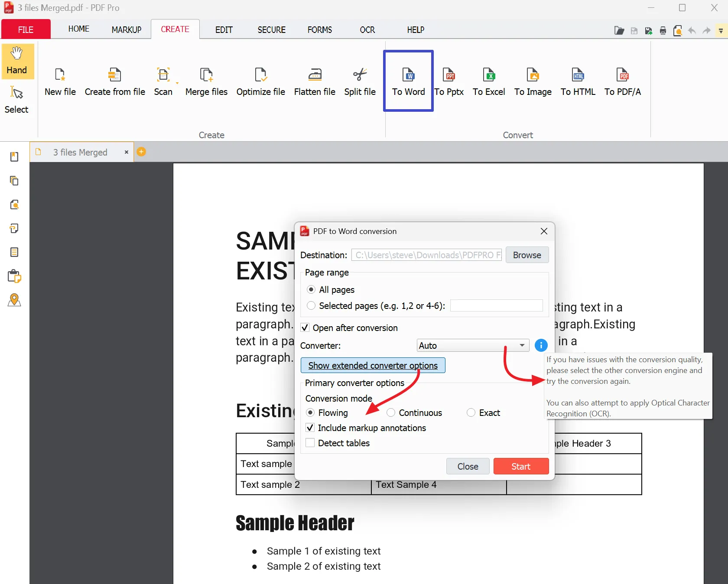Show extended converter options
The height and width of the screenshot is (584, 728).
pyautogui.click(x=373, y=365)
